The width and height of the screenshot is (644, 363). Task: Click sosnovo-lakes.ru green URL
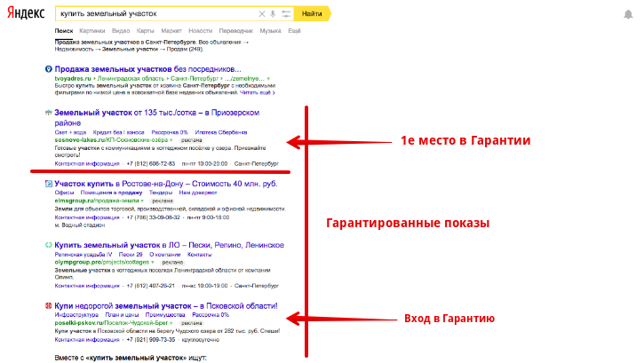coord(111,140)
